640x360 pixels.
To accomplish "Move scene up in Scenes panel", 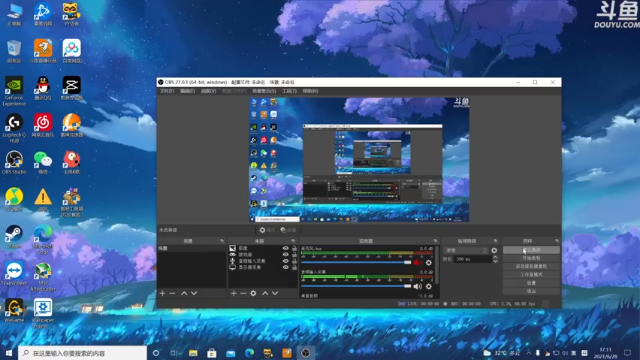I will [x=184, y=293].
